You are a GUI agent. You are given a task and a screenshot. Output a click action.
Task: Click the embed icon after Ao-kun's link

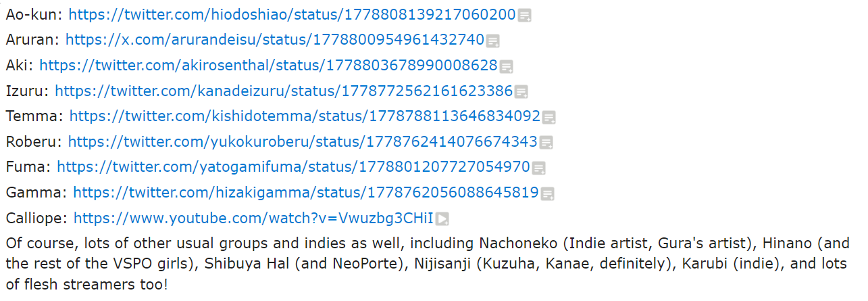[524, 16]
